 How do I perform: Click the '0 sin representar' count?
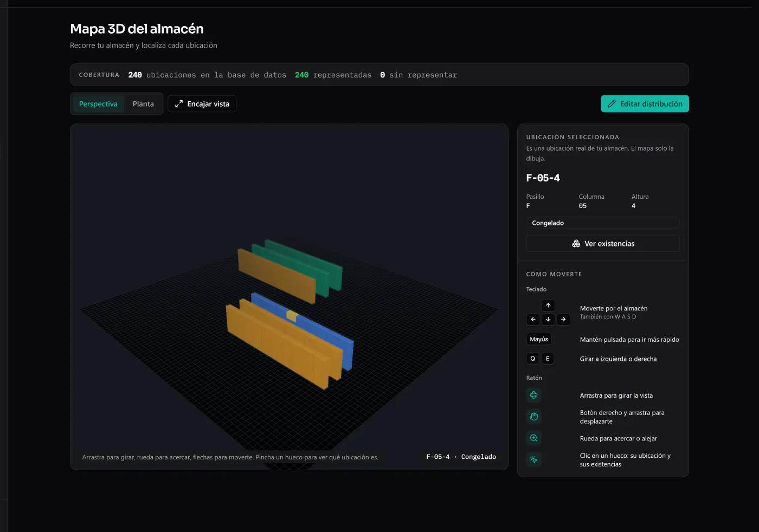click(419, 75)
